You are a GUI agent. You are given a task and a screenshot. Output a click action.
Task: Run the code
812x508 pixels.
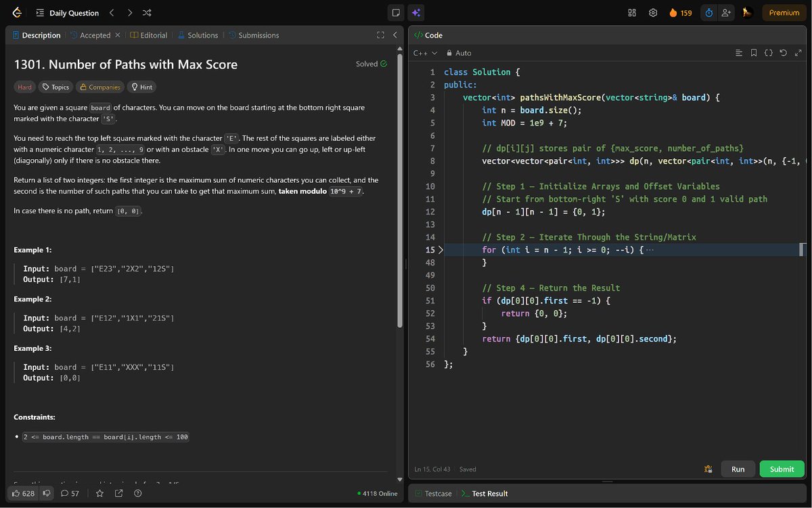coord(738,469)
